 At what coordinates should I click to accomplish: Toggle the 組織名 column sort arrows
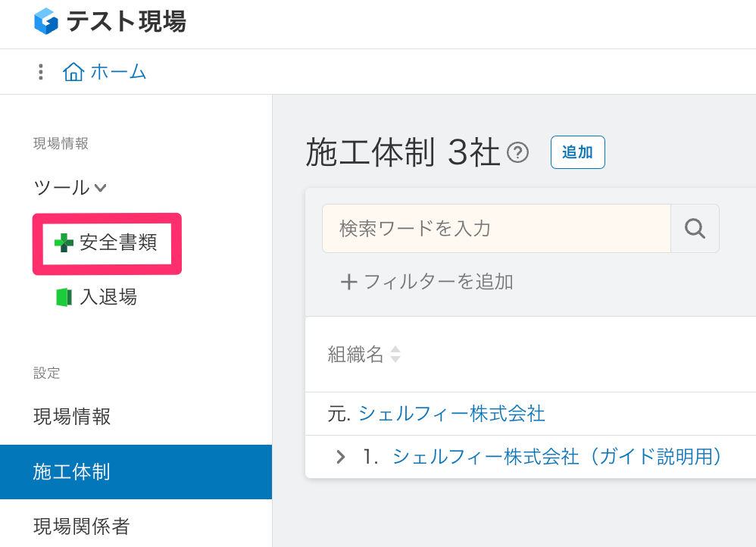[x=395, y=354]
